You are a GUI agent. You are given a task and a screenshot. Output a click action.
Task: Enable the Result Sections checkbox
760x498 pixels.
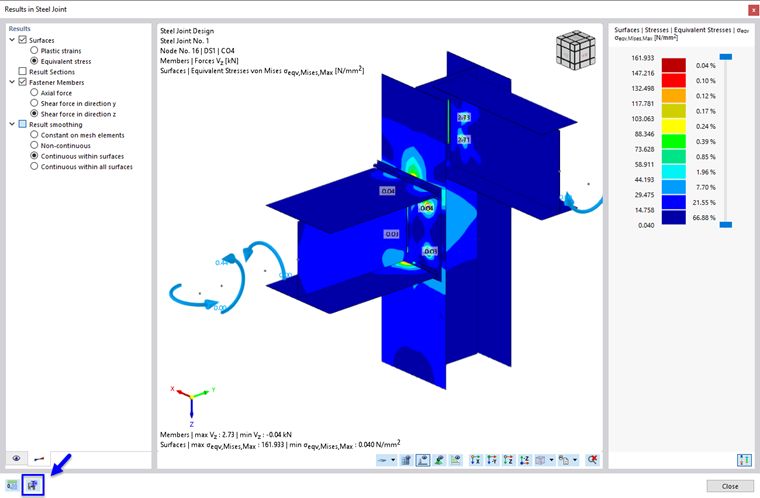pyautogui.click(x=22, y=71)
